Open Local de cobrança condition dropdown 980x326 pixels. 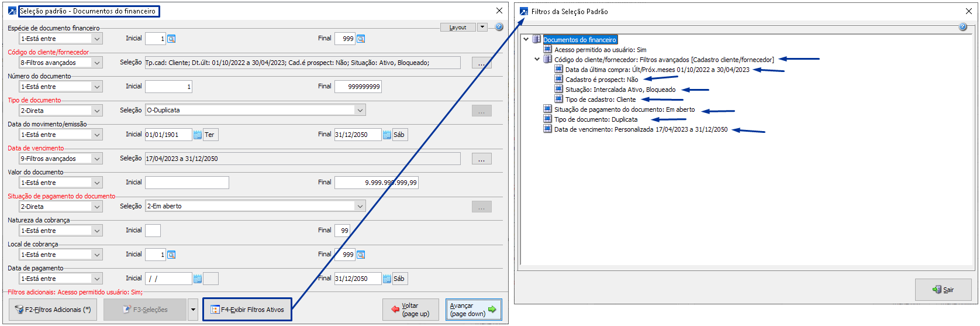click(97, 255)
